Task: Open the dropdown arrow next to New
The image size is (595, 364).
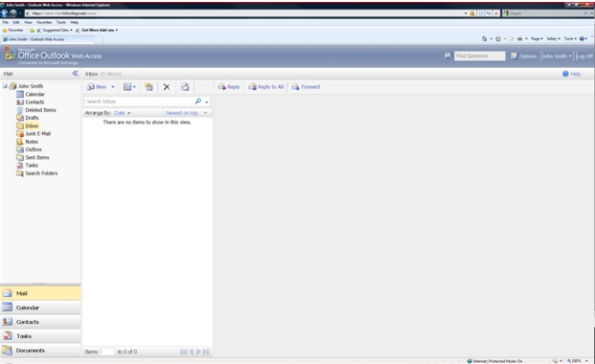Action: pos(113,87)
